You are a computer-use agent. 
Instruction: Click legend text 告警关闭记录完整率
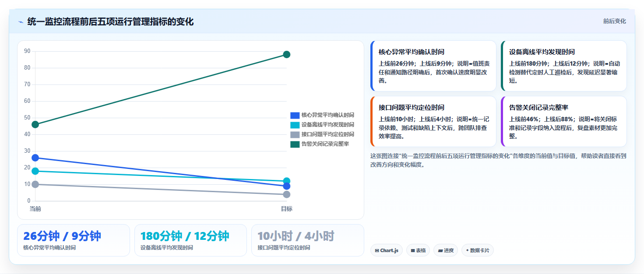[325, 144]
